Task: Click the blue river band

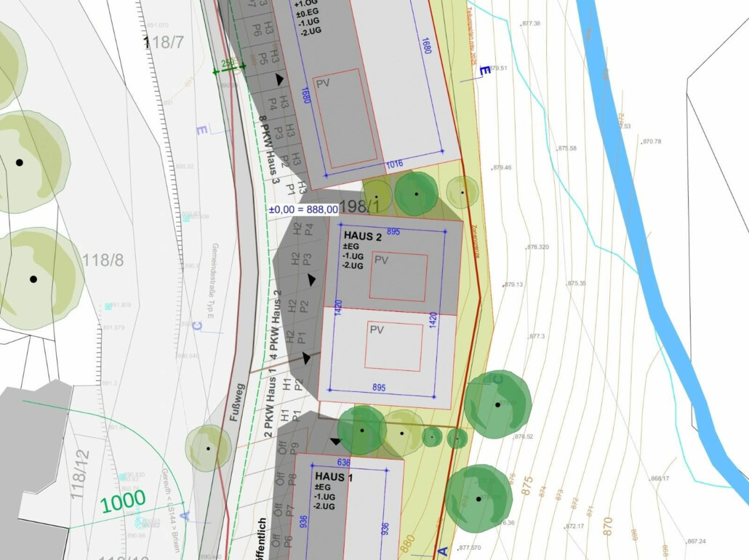Action: coord(640,218)
